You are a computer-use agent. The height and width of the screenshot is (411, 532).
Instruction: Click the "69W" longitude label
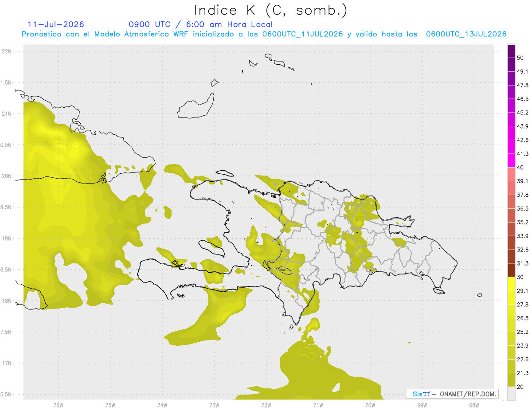coord(422,405)
